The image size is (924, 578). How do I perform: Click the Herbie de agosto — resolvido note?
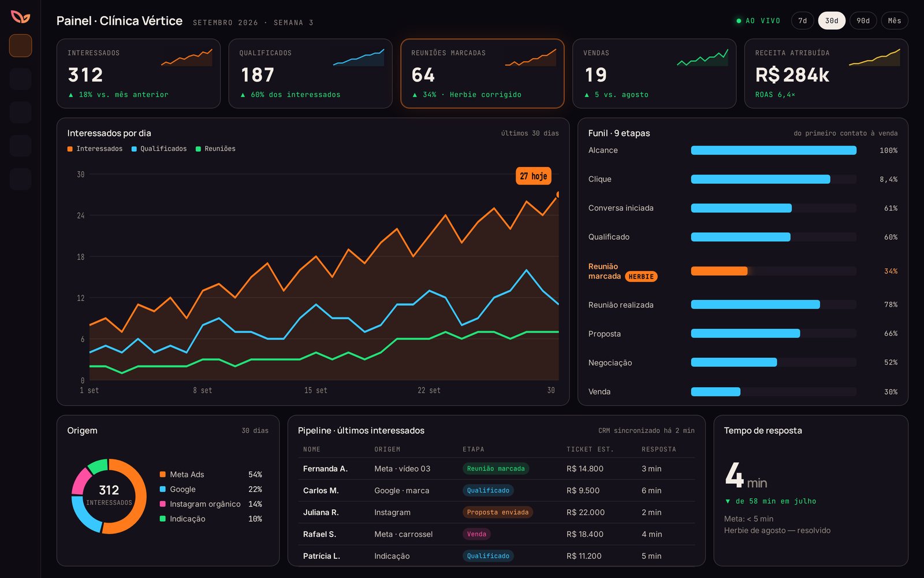point(777,531)
